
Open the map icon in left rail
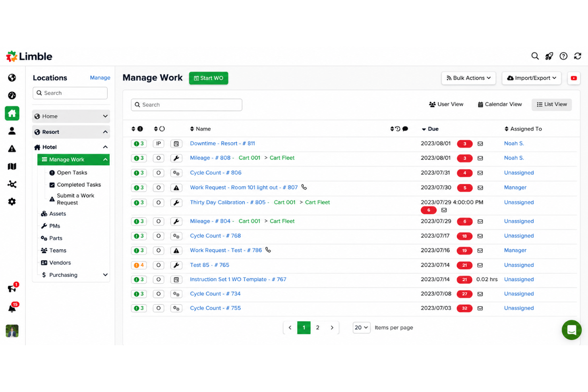point(12,166)
